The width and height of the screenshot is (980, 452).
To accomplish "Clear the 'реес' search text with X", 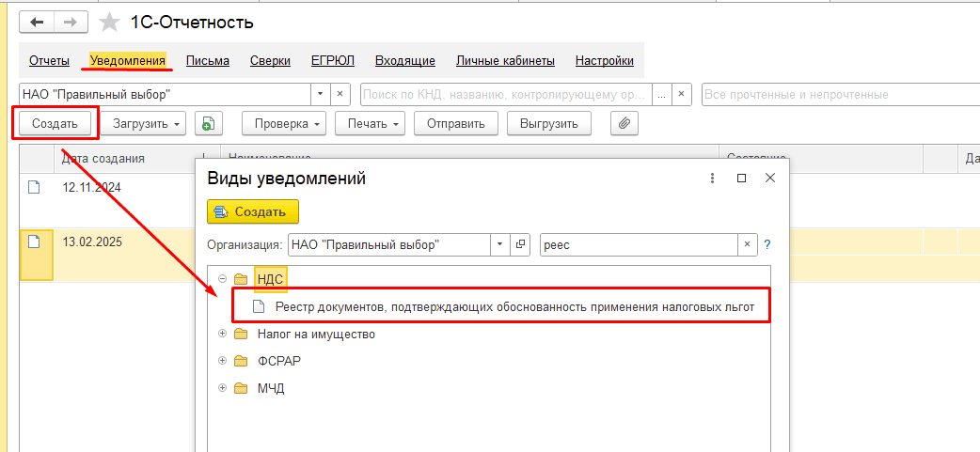I will coord(748,244).
